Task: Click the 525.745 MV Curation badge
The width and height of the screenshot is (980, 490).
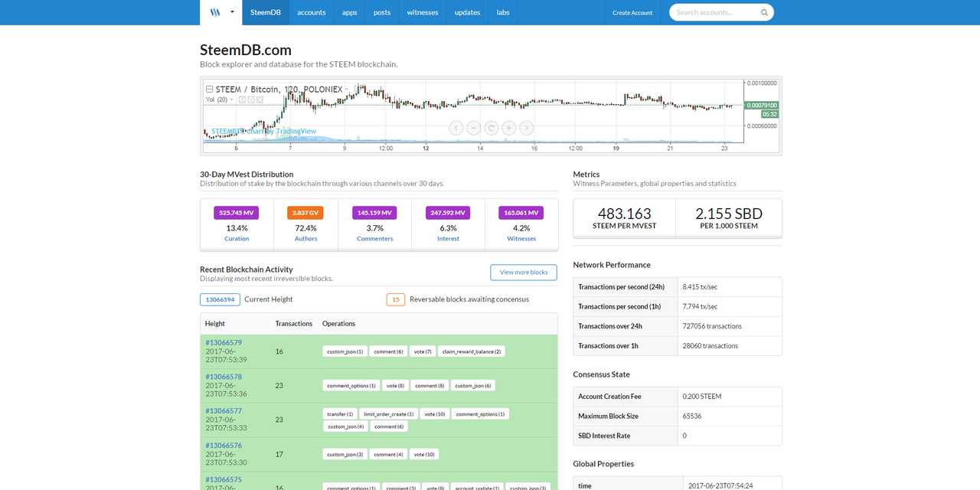Action: pyautogui.click(x=237, y=213)
